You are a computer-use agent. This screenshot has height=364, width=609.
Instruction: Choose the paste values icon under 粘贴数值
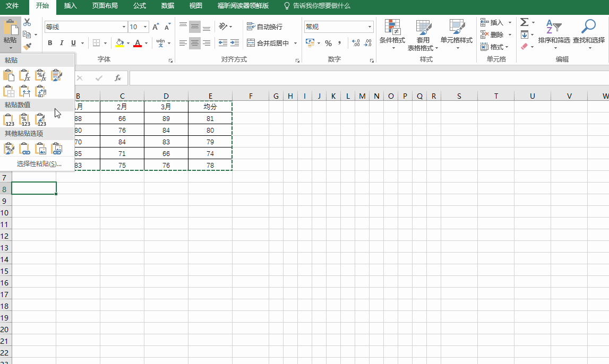pyautogui.click(x=9, y=119)
